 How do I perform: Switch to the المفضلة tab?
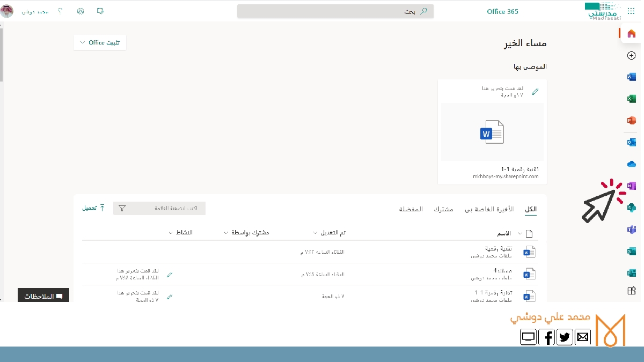point(411,209)
